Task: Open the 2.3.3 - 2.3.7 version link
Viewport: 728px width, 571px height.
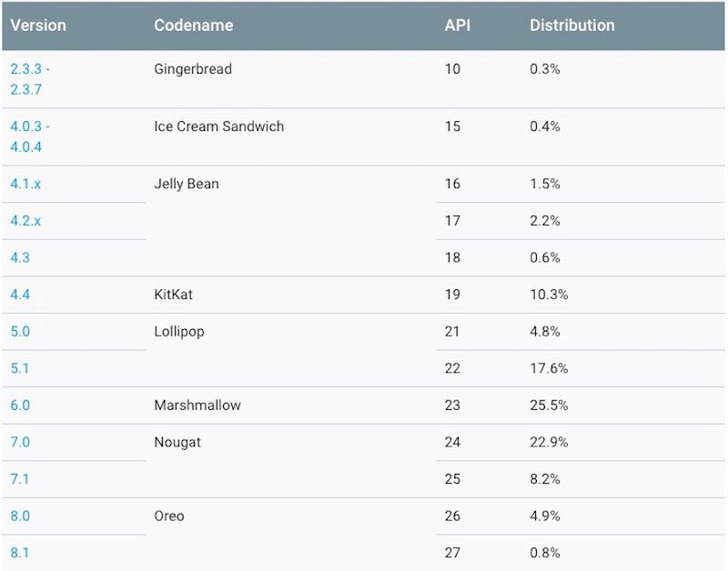Action: [29, 79]
